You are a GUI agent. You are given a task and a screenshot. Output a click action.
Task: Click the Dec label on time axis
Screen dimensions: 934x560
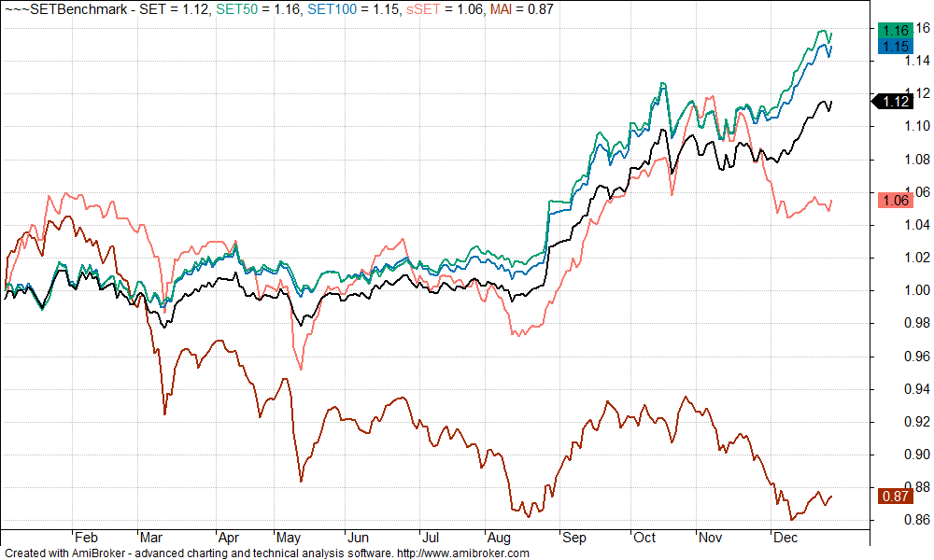click(x=785, y=538)
